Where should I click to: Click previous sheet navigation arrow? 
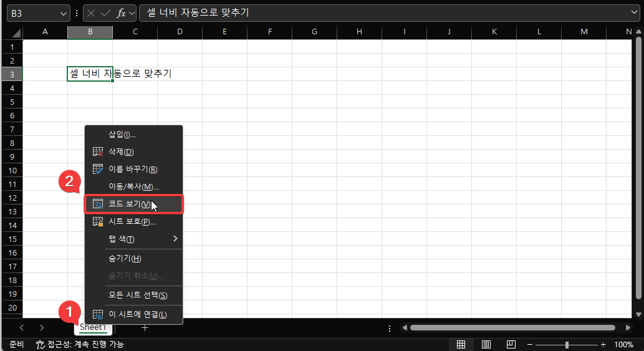(21, 327)
